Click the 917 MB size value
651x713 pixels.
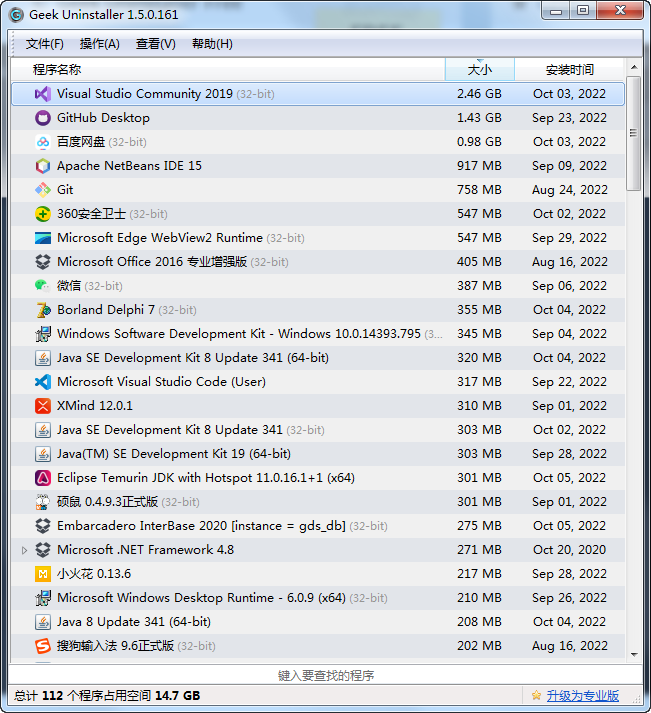479,166
